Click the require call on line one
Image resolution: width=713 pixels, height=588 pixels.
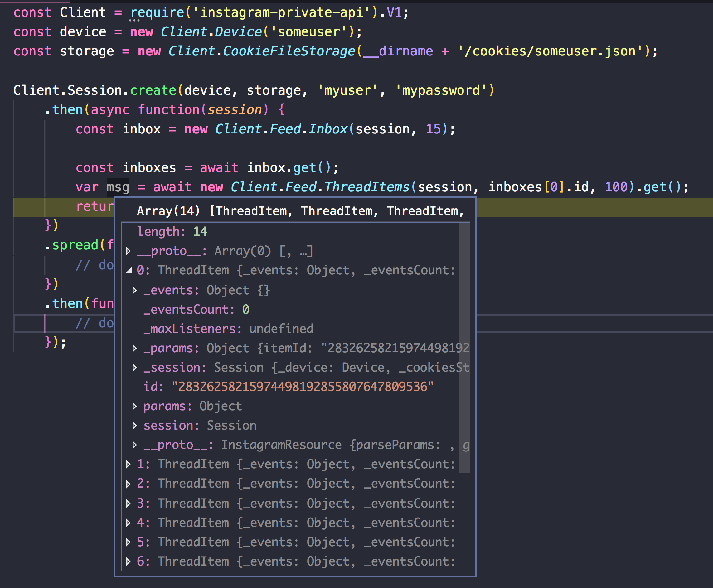(x=157, y=12)
